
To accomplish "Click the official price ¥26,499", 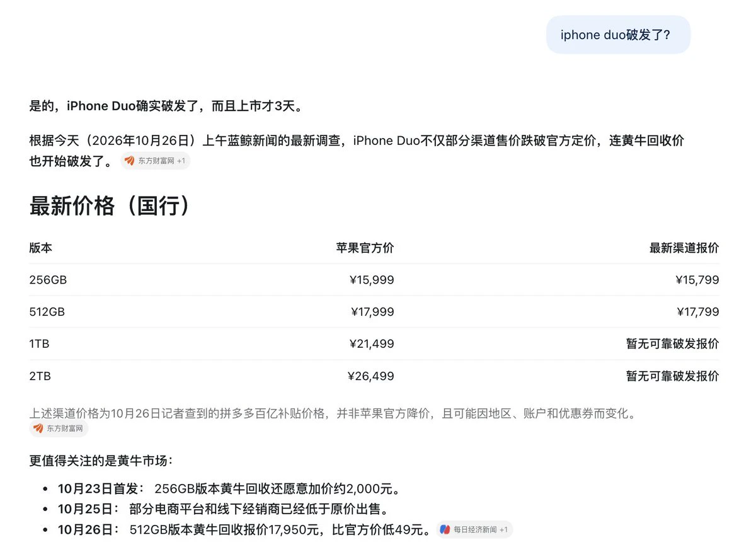I will (371, 376).
